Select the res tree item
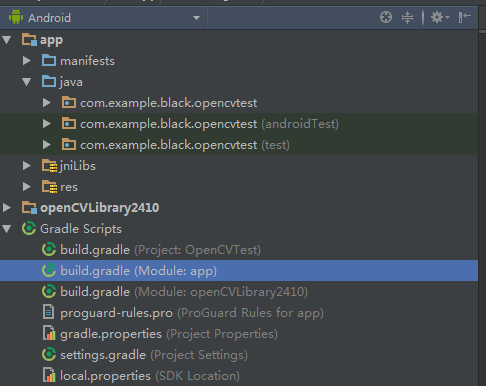 69,187
